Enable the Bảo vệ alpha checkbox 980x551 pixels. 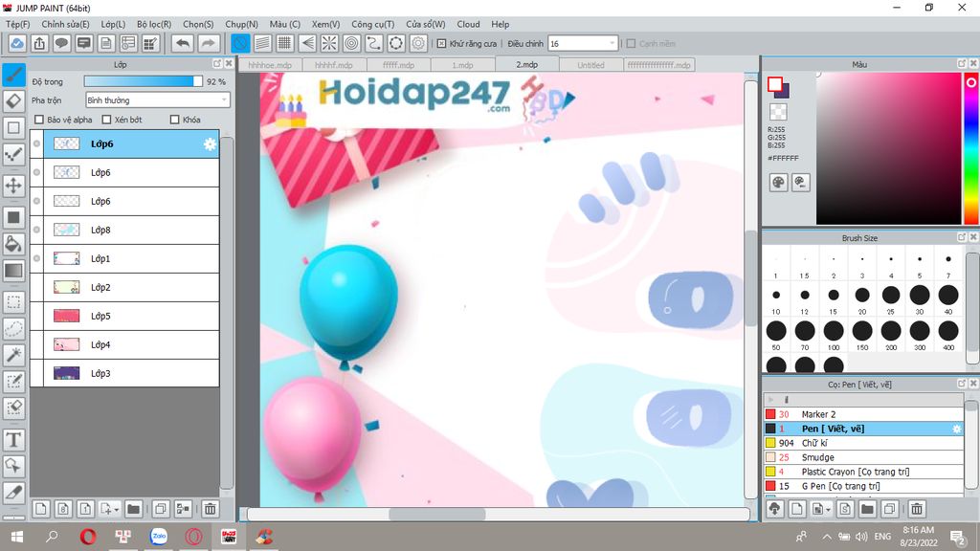point(39,120)
